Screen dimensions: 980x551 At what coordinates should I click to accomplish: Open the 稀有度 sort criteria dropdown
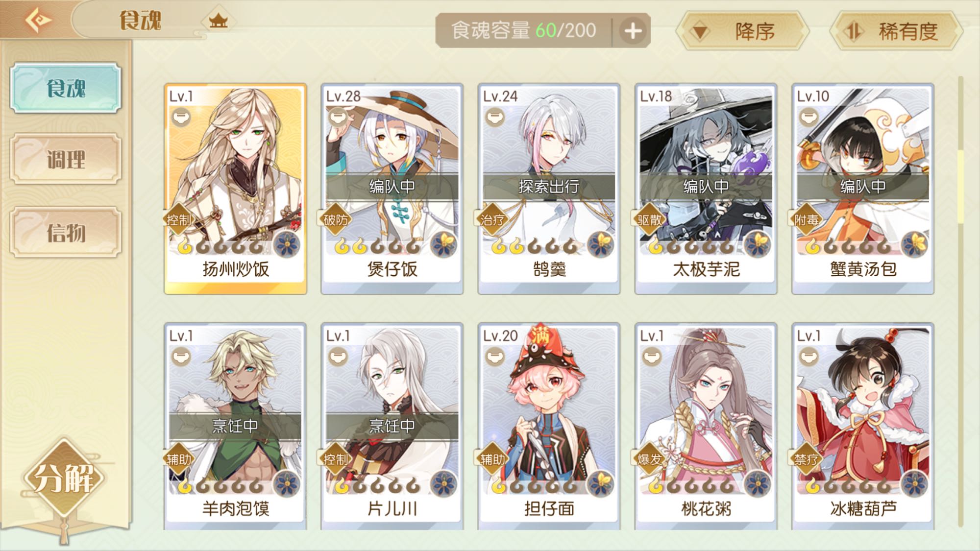[897, 32]
